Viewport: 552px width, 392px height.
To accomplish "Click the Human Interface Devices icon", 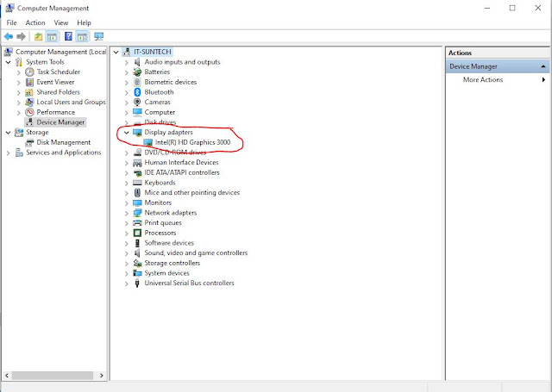I will pos(137,163).
